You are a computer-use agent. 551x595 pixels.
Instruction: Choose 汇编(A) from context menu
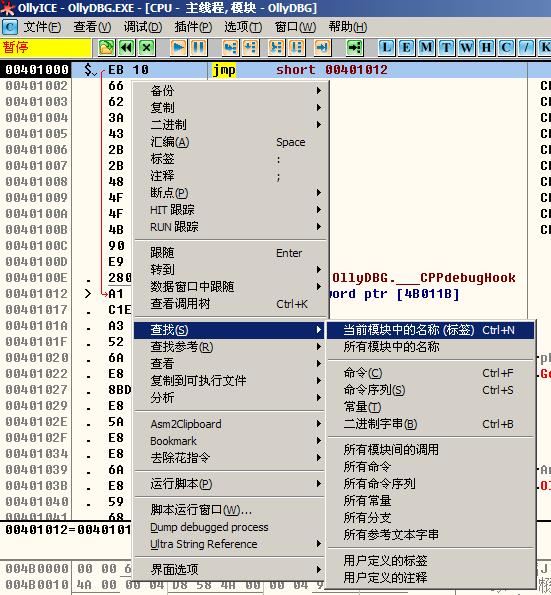[231, 142]
